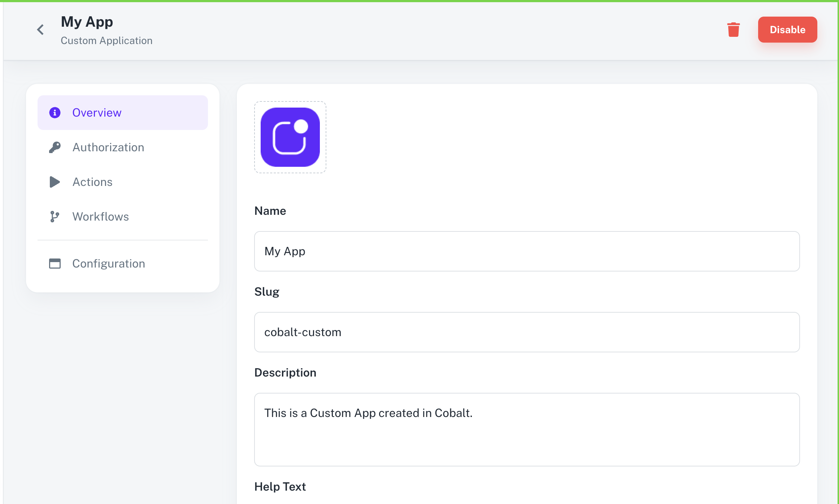Switch to the Workflows section

pos(101,216)
